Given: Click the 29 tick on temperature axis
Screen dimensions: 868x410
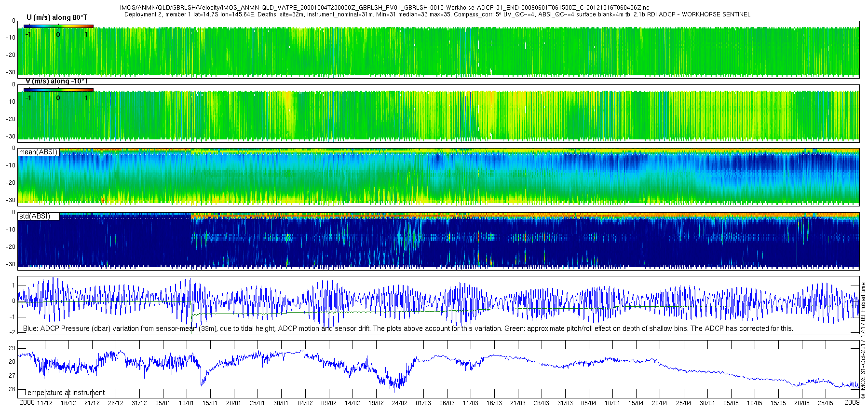Looking at the screenshot, I should (12, 348).
